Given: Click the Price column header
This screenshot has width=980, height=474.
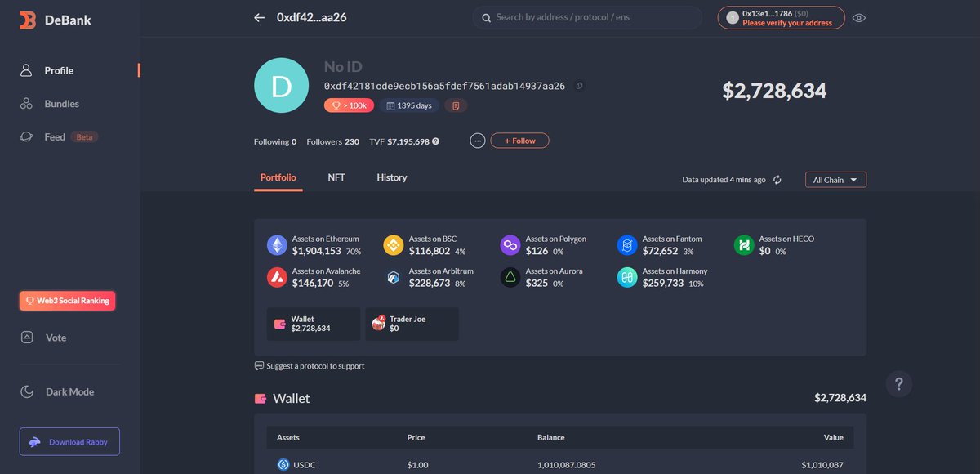Looking at the screenshot, I should [416, 438].
